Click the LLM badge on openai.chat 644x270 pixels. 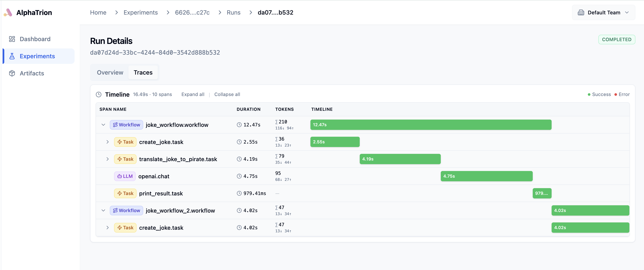(125, 176)
